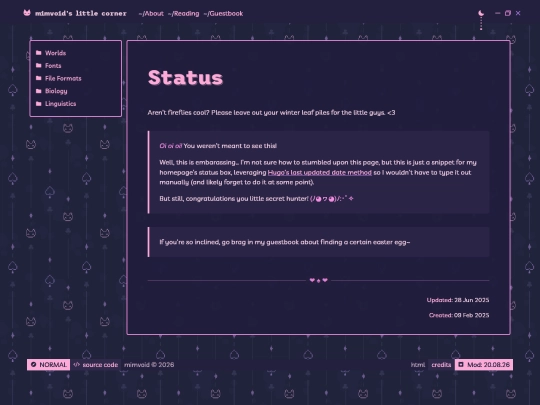The image size is (540, 405).
Task: Open the credits link
Action: pos(441,365)
